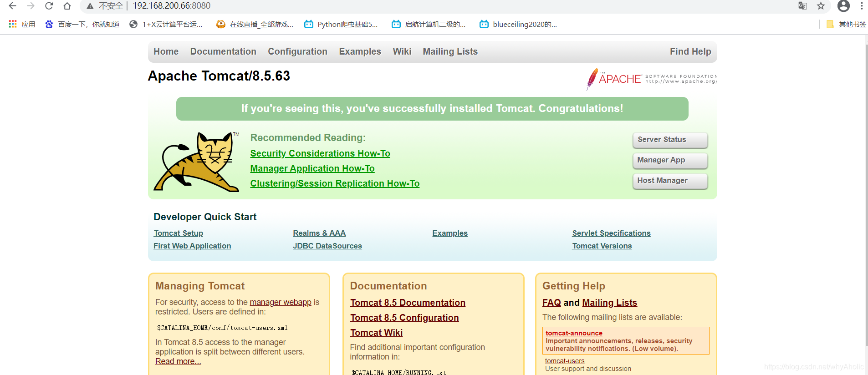The image size is (868, 375).
Task: Click the Server Status button
Action: 670,140
